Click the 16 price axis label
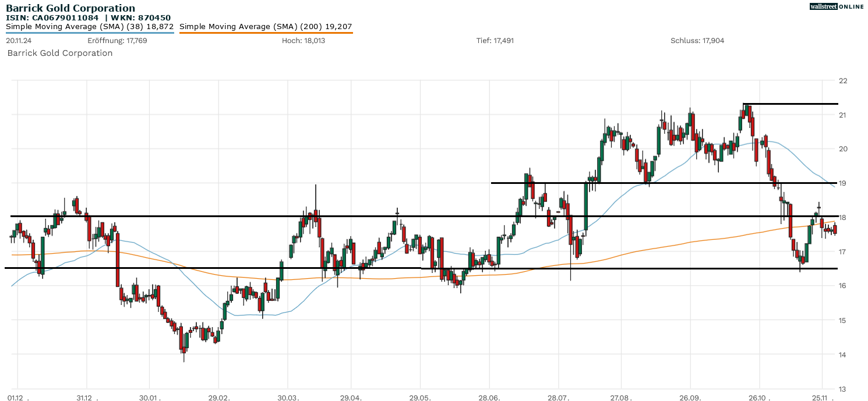The width and height of the screenshot is (868, 401). point(842,286)
